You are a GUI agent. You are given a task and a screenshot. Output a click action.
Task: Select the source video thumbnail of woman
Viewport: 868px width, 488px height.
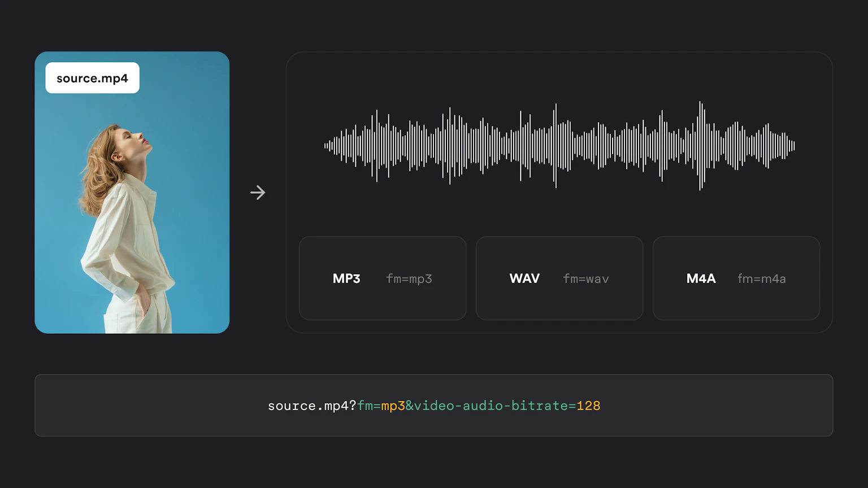coord(132,193)
